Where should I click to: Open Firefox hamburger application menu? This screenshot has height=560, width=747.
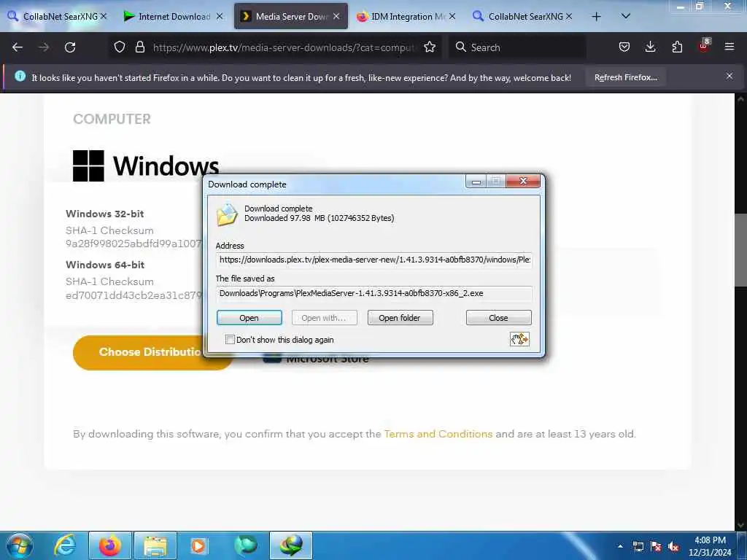(x=729, y=47)
